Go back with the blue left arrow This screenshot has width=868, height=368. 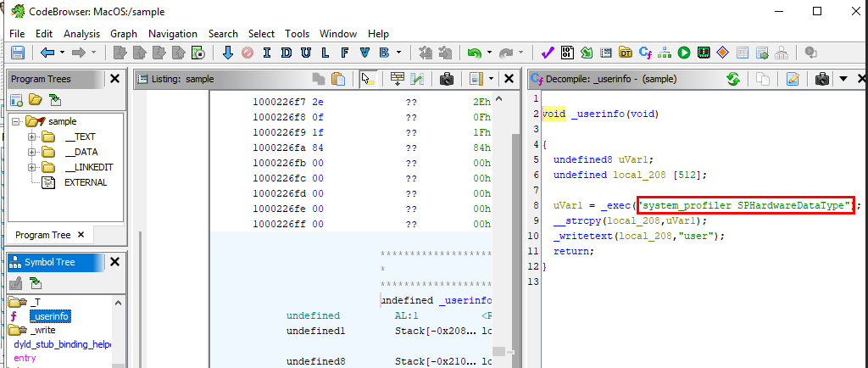click(x=47, y=53)
